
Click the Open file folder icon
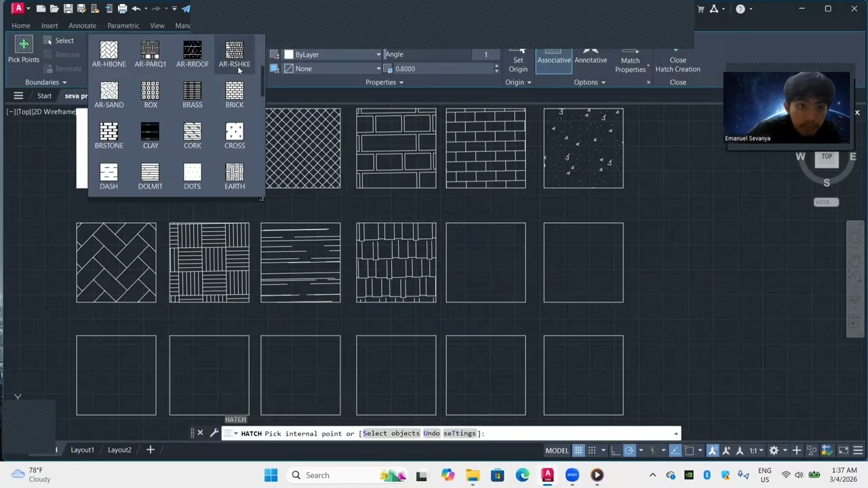click(54, 9)
